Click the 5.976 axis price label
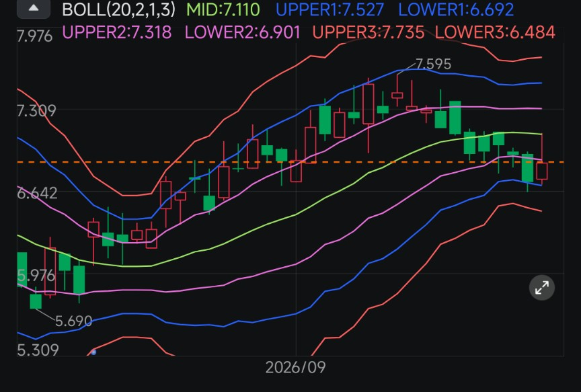 [36, 275]
